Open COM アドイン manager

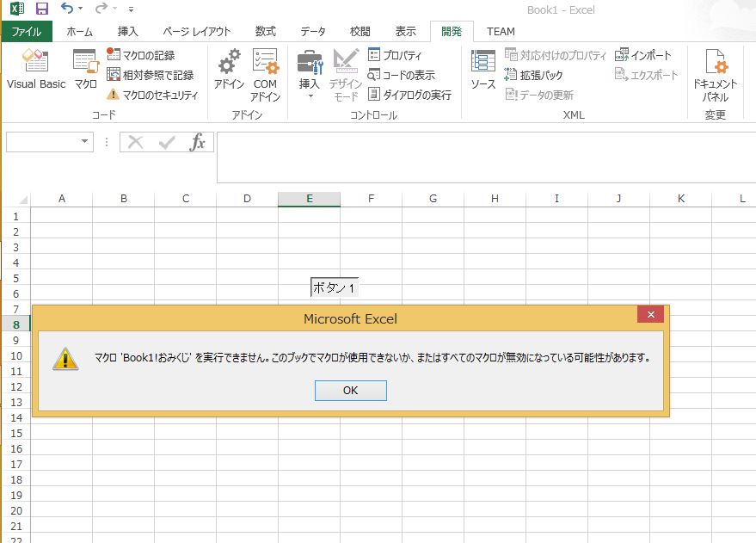tap(265, 75)
